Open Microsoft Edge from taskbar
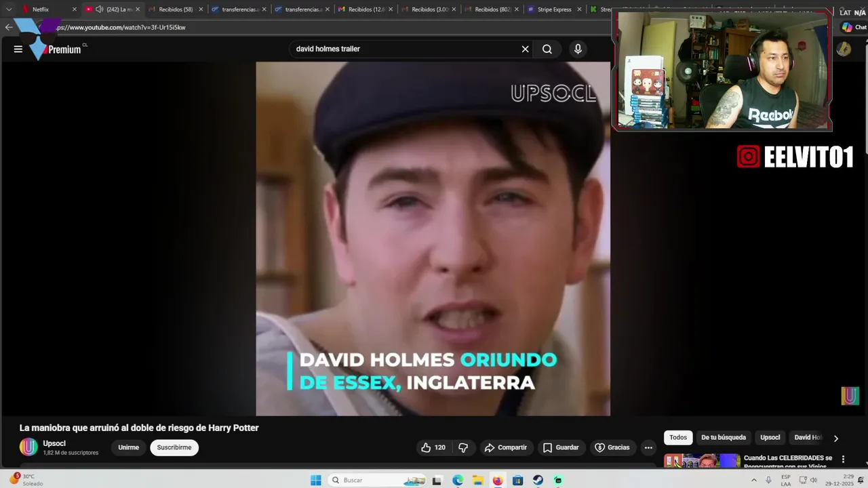Viewport: 868px width, 488px height. click(458, 480)
